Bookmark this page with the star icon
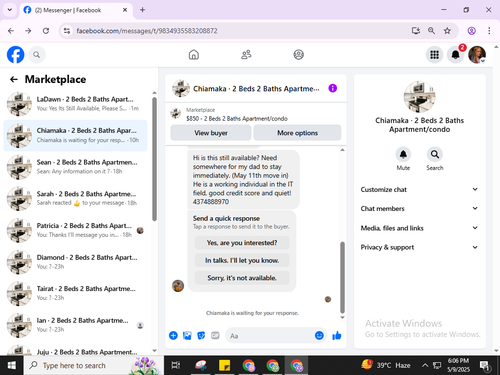500x375 pixels. (447, 31)
